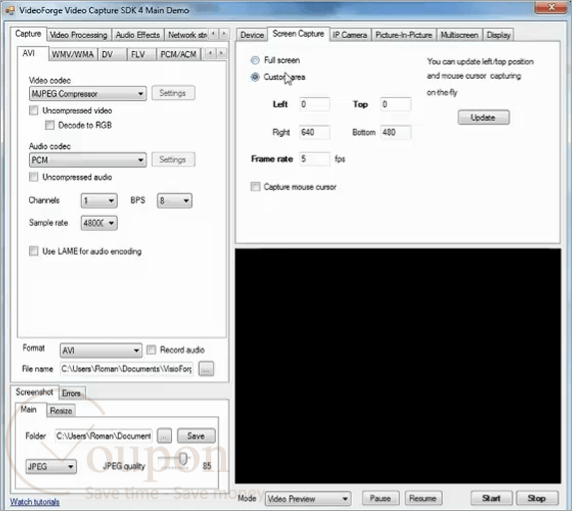Image resolution: width=572 pixels, height=511 pixels.
Task: Toggle Record audio checkbox
Action: [151, 350]
